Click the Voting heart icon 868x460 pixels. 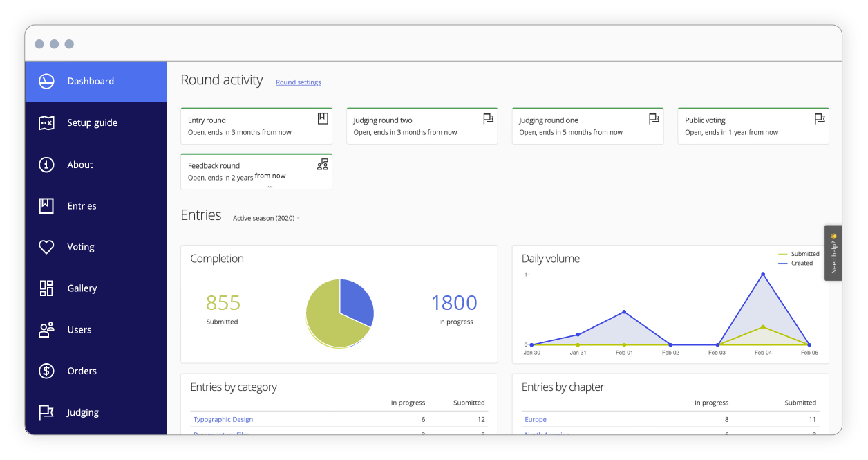46,247
